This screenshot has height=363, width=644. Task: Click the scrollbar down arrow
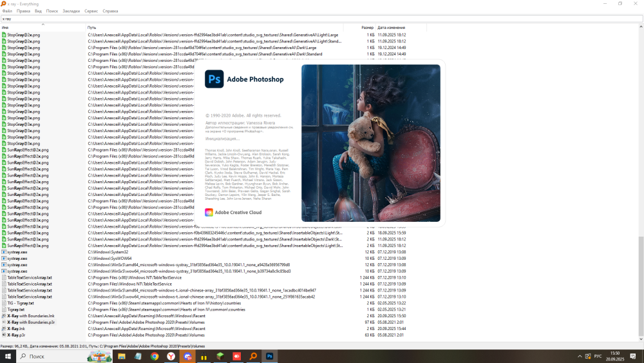tap(641, 339)
